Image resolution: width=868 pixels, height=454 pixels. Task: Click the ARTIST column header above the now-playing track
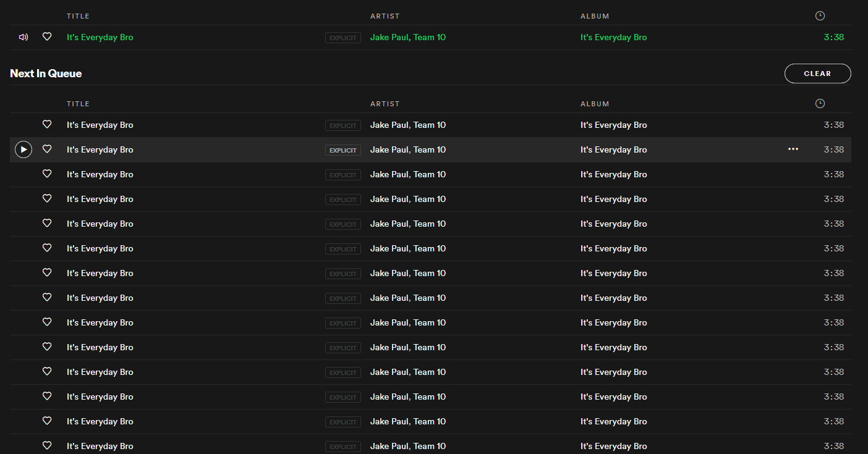click(385, 16)
